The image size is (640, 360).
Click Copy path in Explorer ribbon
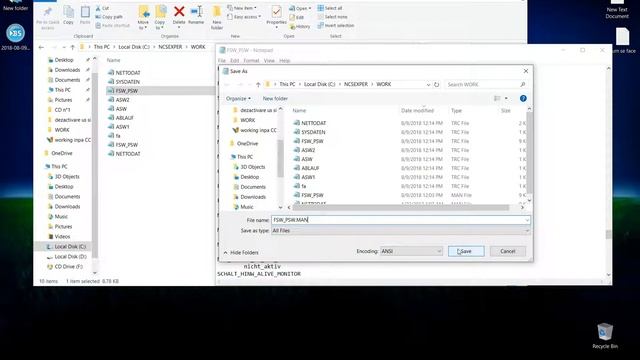pyautogui.click(x=109, y=17)
